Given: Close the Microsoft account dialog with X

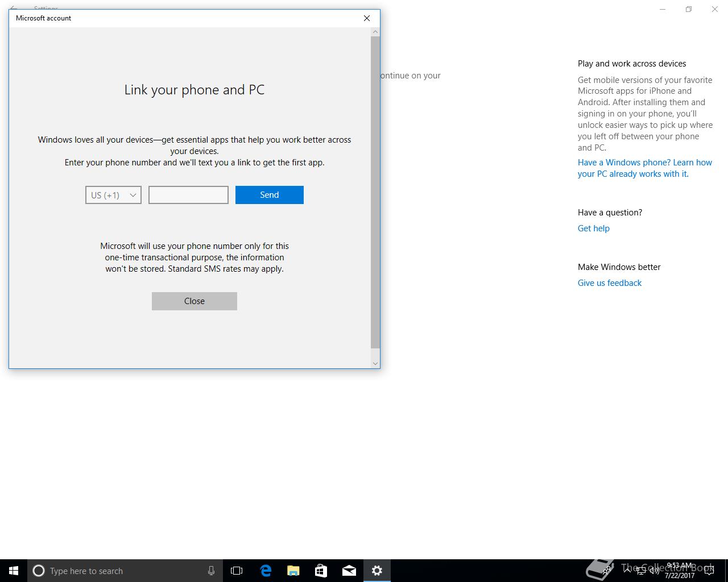Looking at the screenshot, I should [367, 18].
